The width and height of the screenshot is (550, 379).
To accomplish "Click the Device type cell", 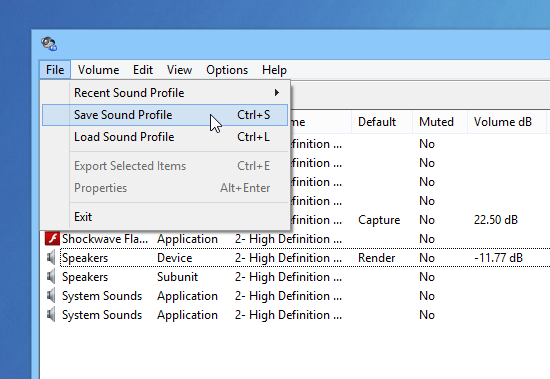I will pos(174,258).
